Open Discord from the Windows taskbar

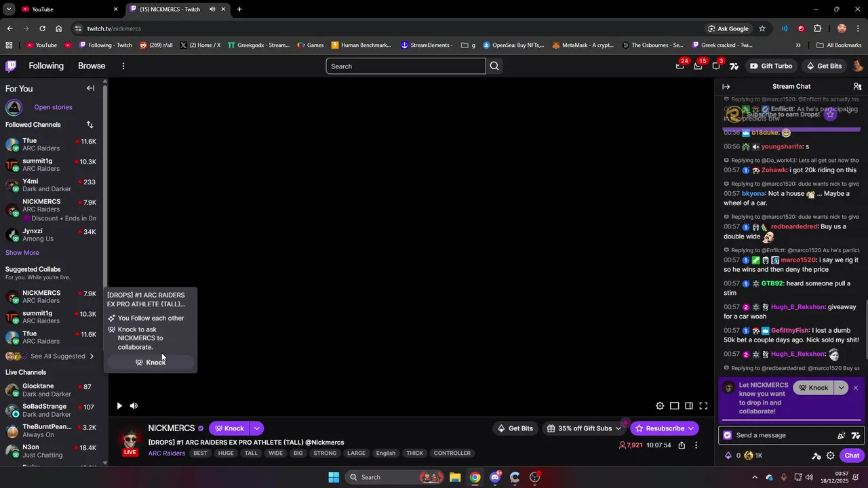click(495, 477)
